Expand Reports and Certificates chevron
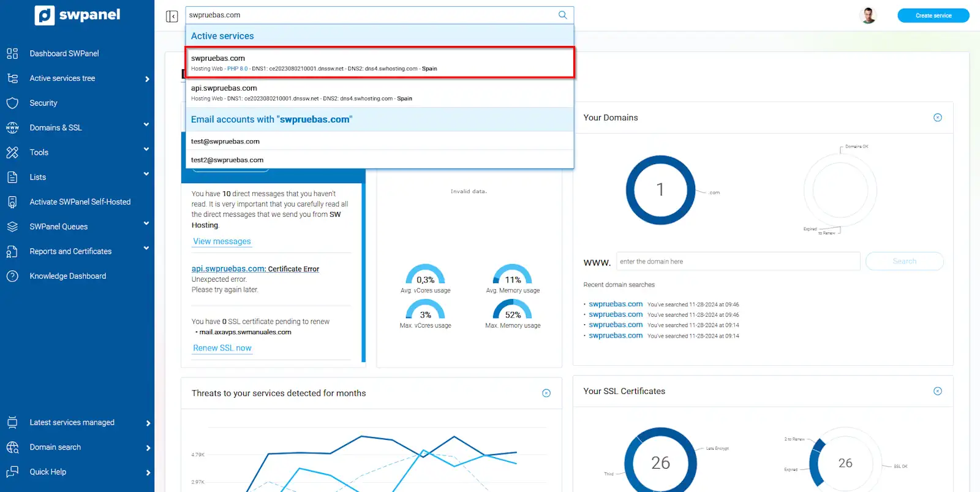The image size is (980, 492). click(x=146, y=248)
